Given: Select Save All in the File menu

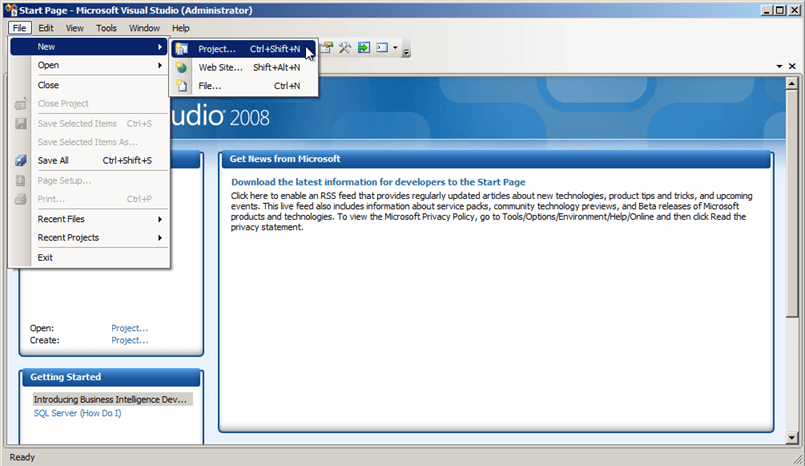Looking at the screenshot, I should pyautogui.click(x=89, y=161).
